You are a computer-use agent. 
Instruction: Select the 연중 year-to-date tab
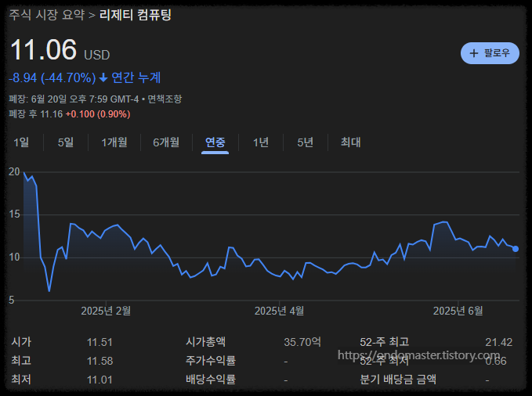(215, 142)
